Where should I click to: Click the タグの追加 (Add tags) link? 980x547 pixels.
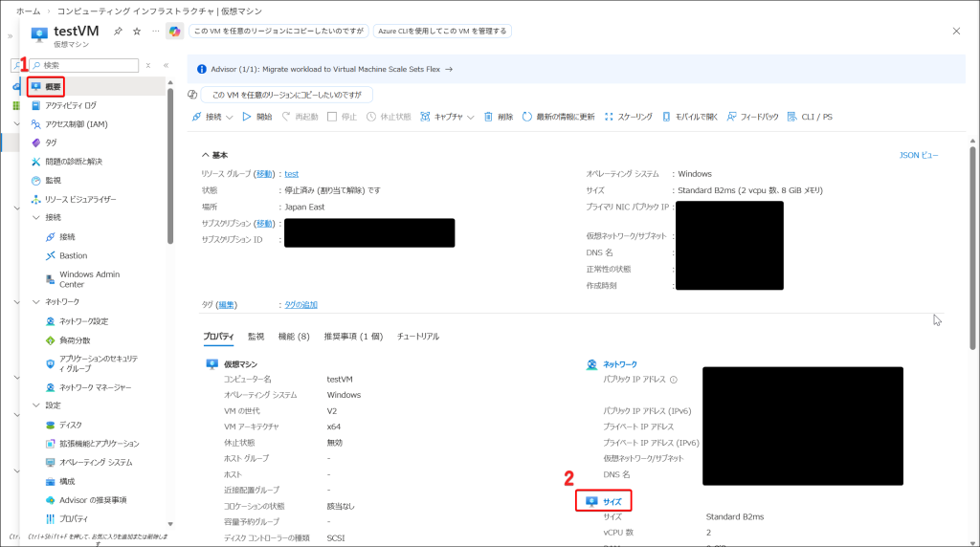(x=301, y=304)
